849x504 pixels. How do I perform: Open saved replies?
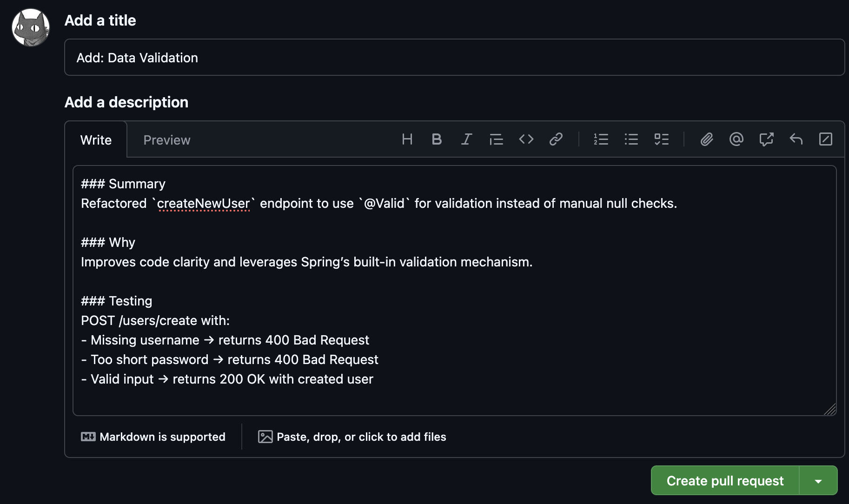(x=796, y=139)
